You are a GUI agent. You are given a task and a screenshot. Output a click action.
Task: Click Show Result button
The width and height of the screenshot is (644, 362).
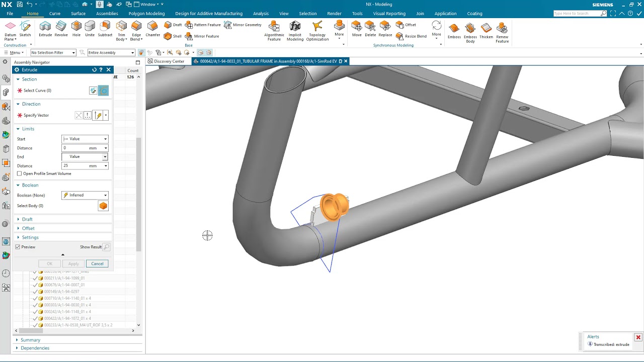[106, 247]
